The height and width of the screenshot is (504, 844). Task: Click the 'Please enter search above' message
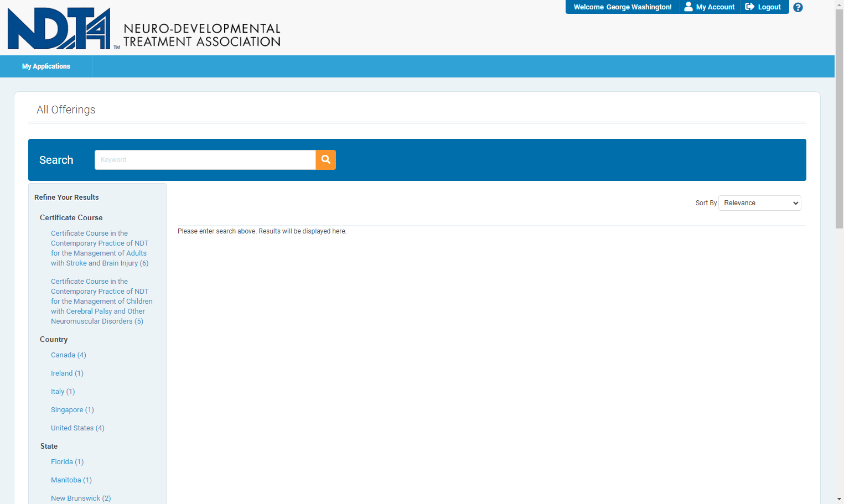pyautogui.click(x=262, y=231)
